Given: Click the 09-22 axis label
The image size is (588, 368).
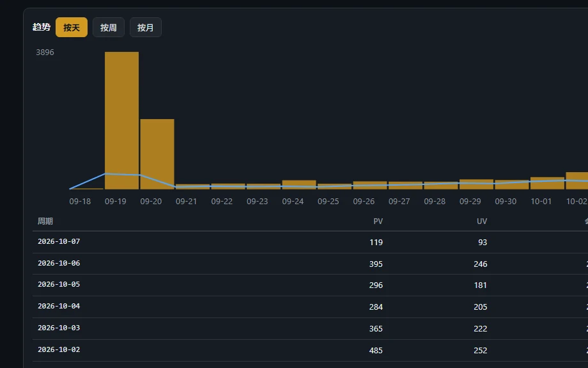Looking at the screenshot, I should point(222,201).
